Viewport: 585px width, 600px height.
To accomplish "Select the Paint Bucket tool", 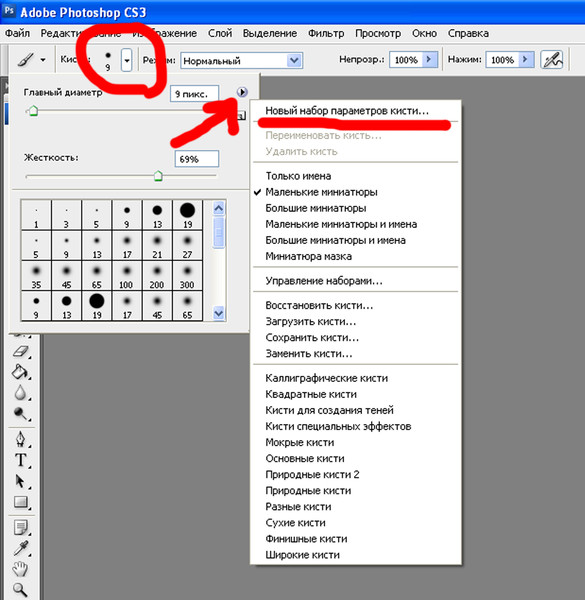I will [x=20, y=372].
